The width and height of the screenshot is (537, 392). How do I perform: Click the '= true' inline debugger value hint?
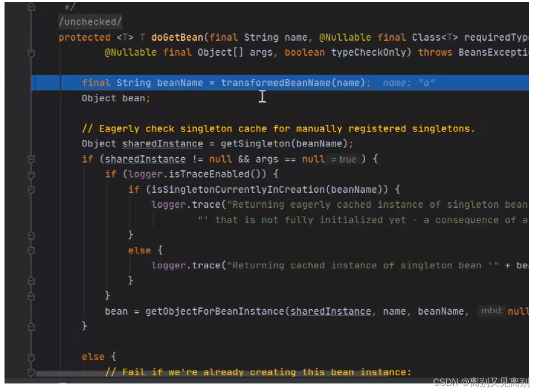(x=343, y=159)
